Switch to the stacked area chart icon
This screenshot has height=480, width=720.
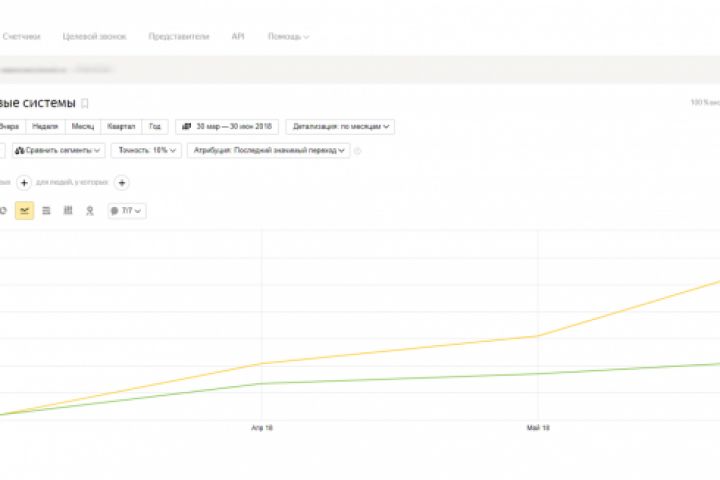coord(46,211)
